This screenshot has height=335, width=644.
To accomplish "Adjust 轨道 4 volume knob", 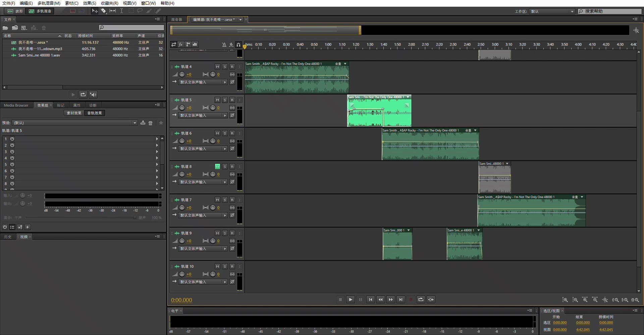I will 182,74.
